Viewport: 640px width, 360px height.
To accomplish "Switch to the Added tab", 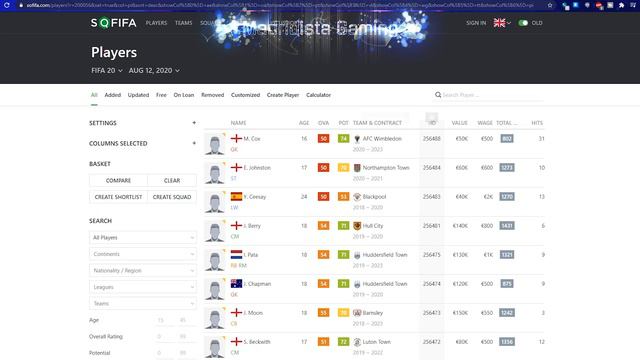I will click(113, 95).
